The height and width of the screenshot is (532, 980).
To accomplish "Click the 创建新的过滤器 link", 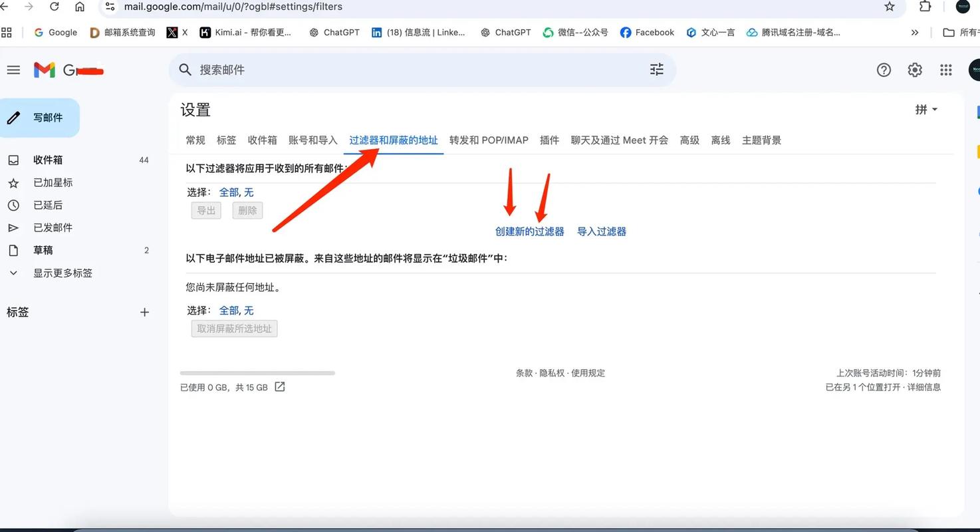I will [529, 231].
